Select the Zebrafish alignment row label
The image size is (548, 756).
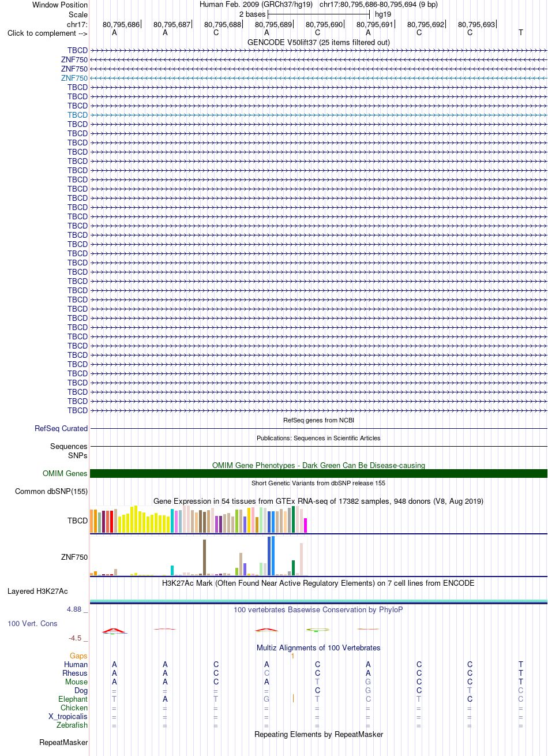point(72,725)
